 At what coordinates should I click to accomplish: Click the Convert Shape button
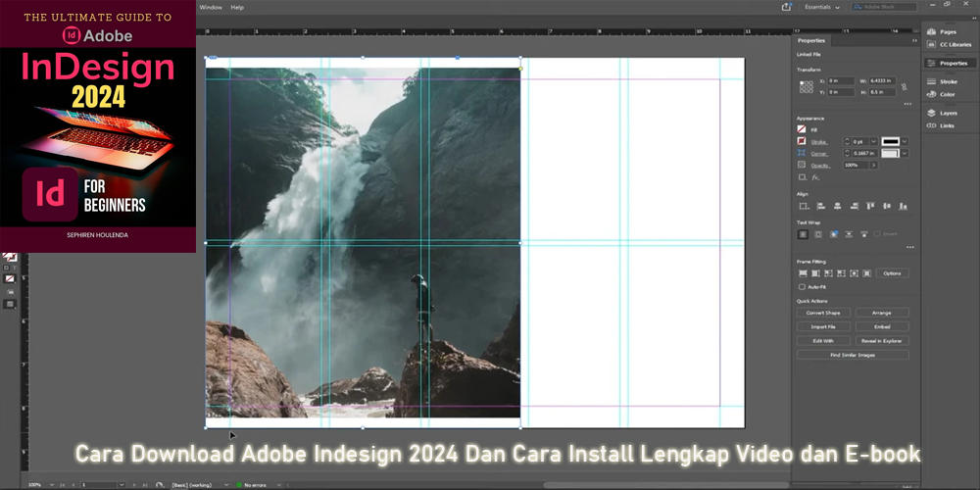(823, 313)
